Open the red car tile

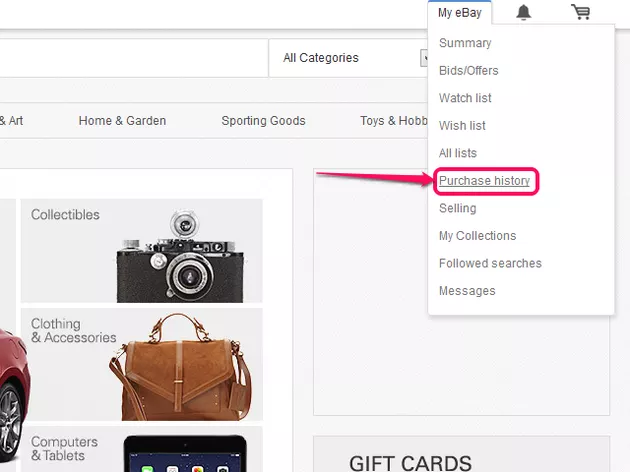8,335
